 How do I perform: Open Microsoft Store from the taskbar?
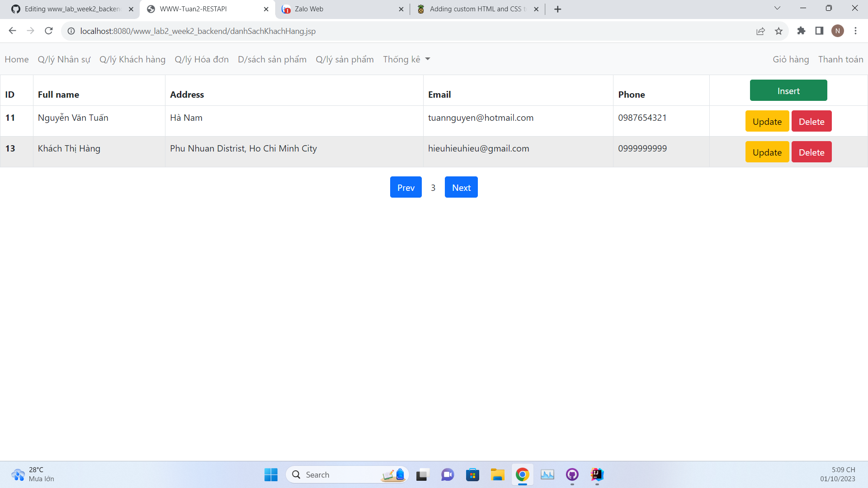(473, 475)
